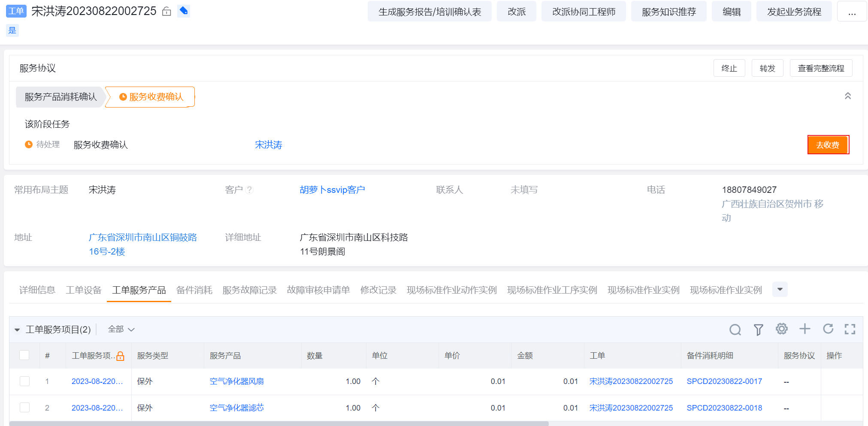Open the 故障审核申请单 tab

click(x=318, y=290)
